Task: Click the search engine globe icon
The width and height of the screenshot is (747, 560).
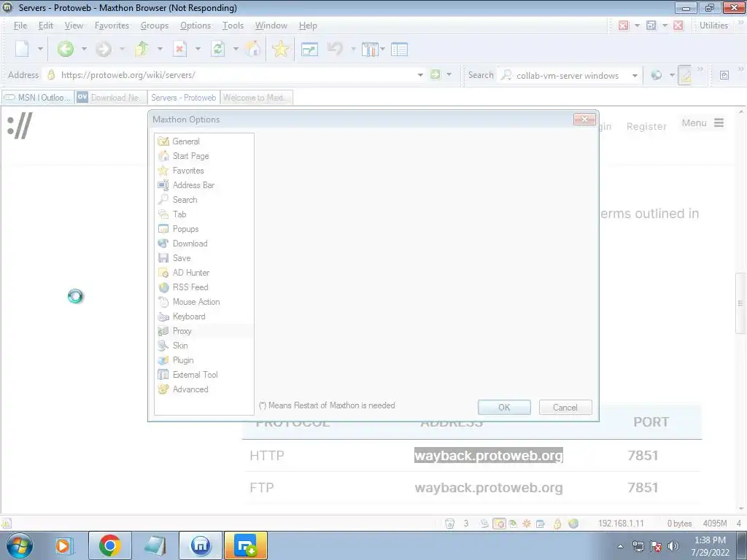Action: tap(657, 75)
